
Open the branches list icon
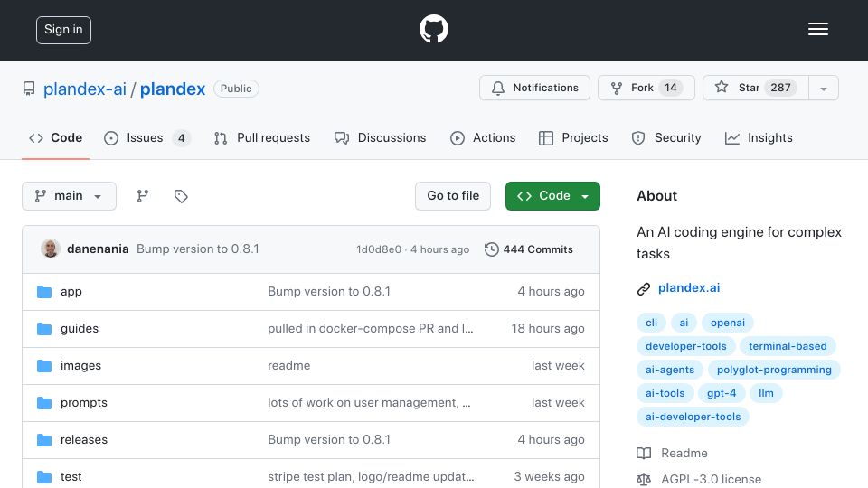point(143,196)
